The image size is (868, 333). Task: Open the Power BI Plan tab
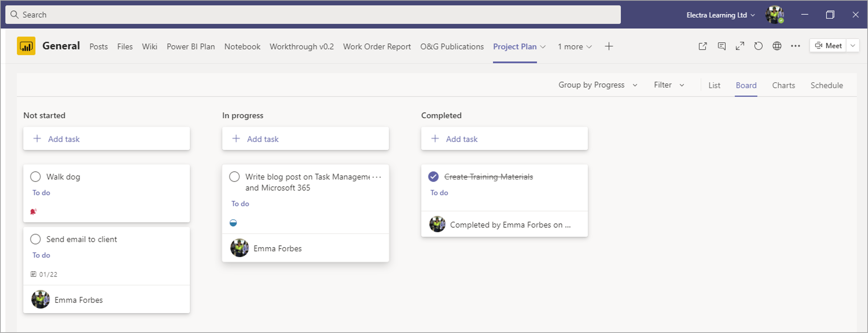coord(191,46)
